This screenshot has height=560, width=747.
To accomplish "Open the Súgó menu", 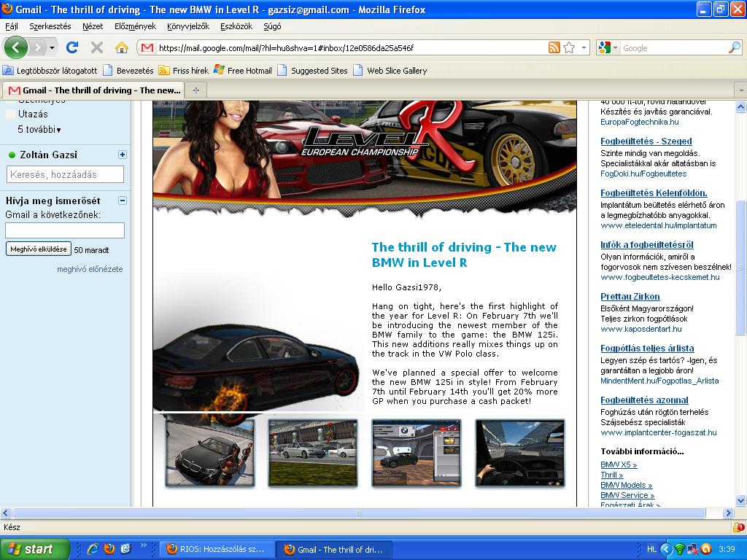I will tap(273, 26).
